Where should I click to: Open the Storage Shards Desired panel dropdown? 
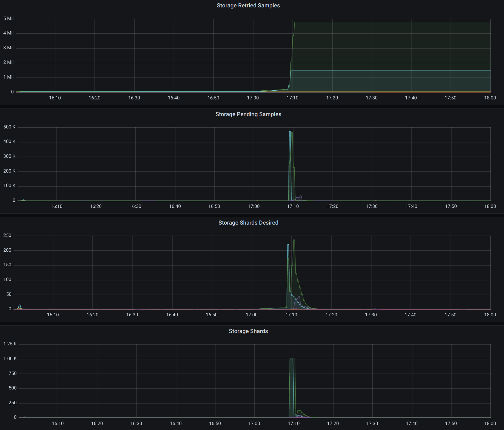pyautogui.click(x=248, y=223)
